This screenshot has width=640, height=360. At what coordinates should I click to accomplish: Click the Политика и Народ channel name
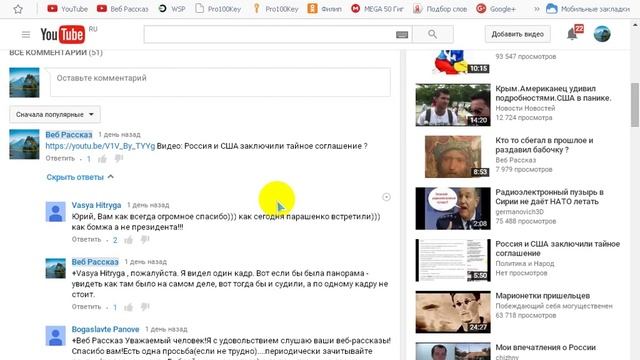[x=524, y=264]
